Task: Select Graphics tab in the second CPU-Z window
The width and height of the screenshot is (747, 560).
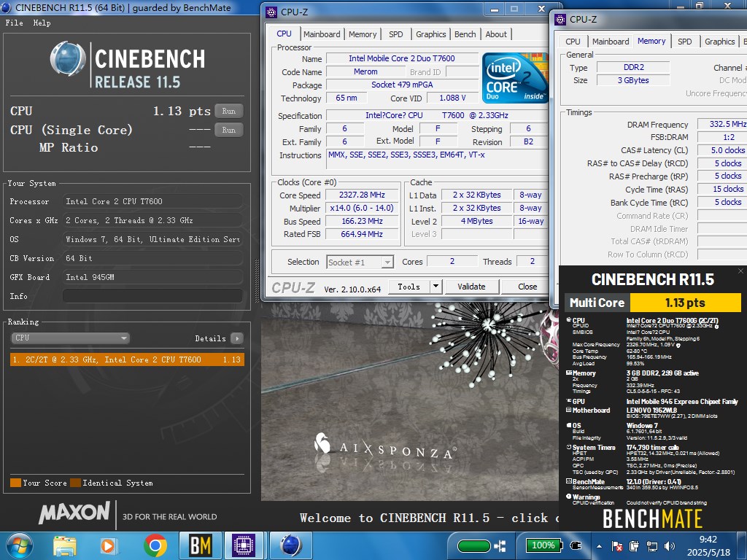Action: 719,42
